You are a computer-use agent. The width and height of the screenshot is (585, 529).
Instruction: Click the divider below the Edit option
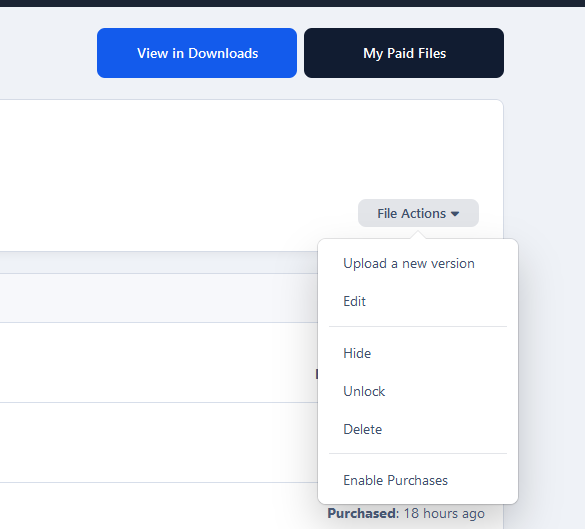(x=418, y=326)
